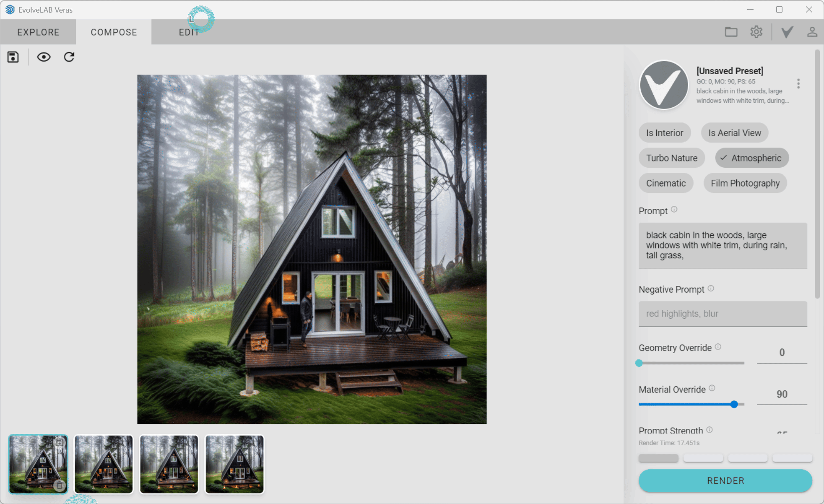Activate the Turbo Nature style button
Viewport: 824px width, 504px height.
(x=671, y=158)
